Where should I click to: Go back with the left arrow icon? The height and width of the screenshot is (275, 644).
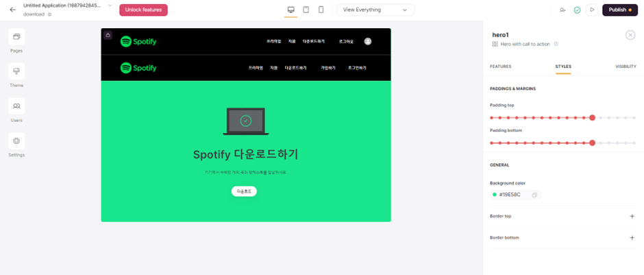click(x=13, y=10)
